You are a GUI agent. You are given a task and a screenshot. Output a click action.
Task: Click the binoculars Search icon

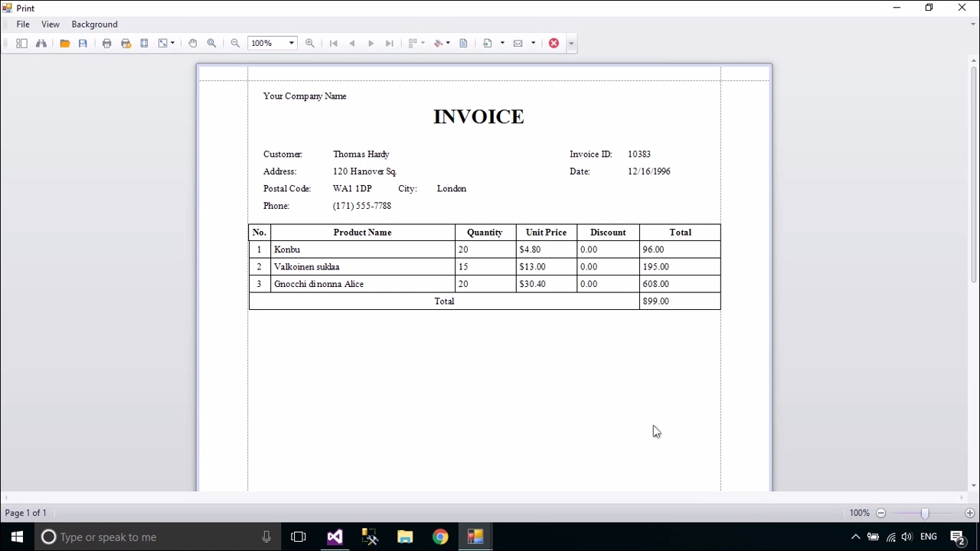(41, 44)
